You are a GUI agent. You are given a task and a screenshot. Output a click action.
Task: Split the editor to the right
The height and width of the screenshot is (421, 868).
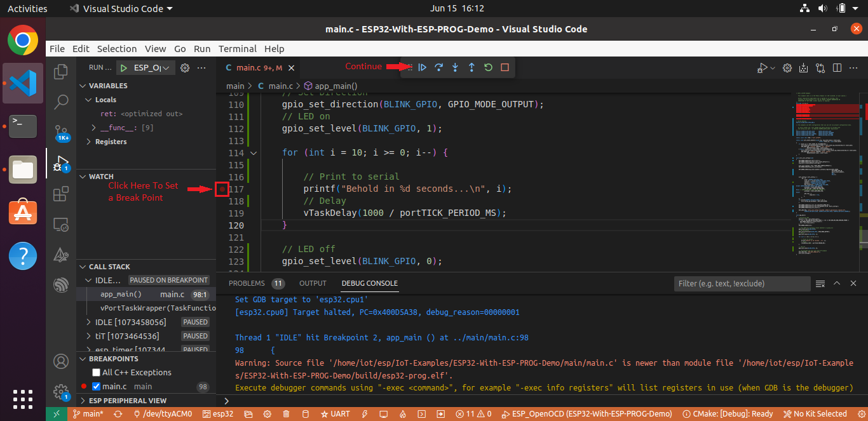(x=837, y=68)
